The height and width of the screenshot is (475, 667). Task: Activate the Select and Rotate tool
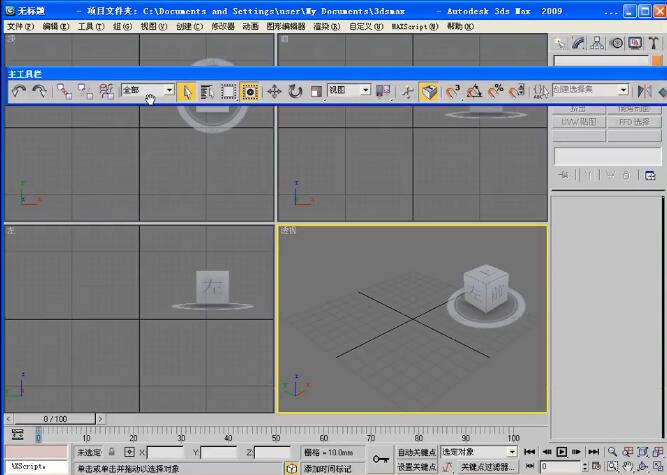(295, 91)
